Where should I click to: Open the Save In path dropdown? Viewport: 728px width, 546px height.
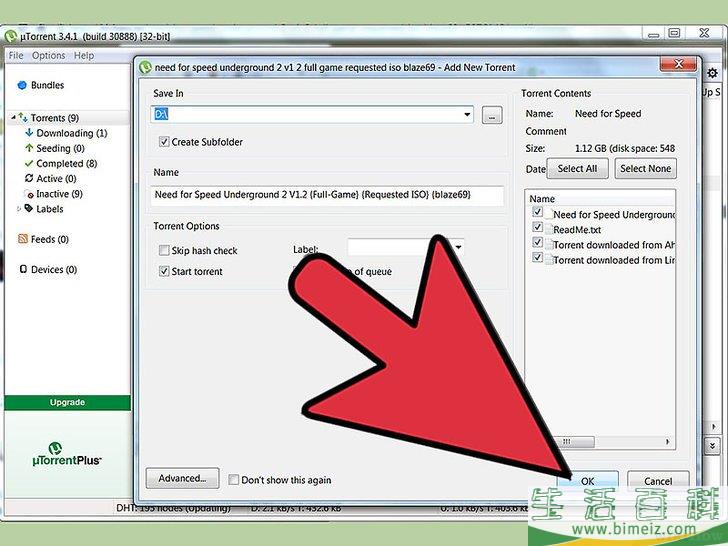[467, 115]
